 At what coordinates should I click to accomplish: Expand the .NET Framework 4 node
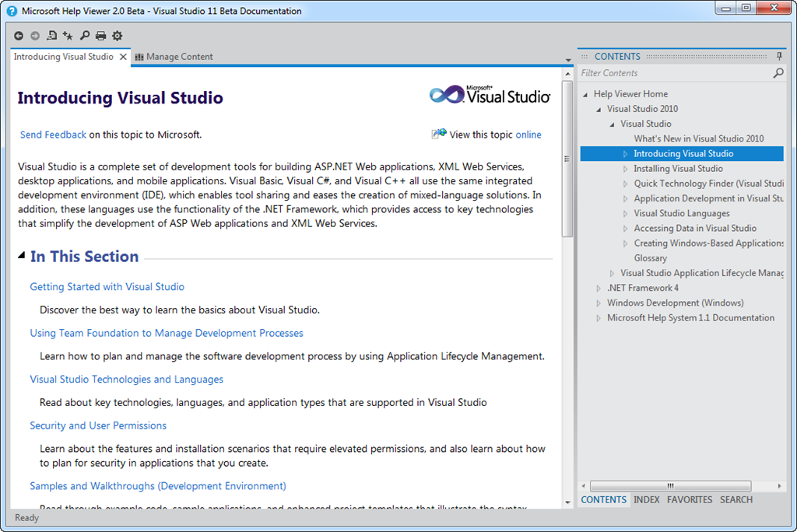click(x=599, y=288)
